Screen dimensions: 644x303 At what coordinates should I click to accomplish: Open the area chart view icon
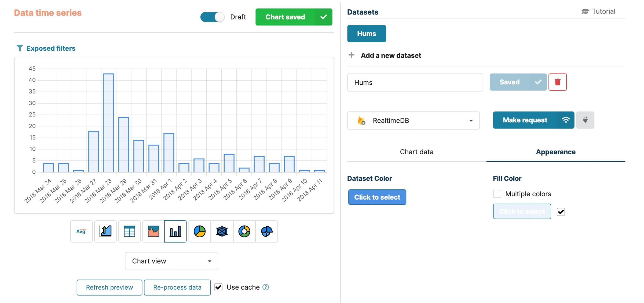click(153, 231)
